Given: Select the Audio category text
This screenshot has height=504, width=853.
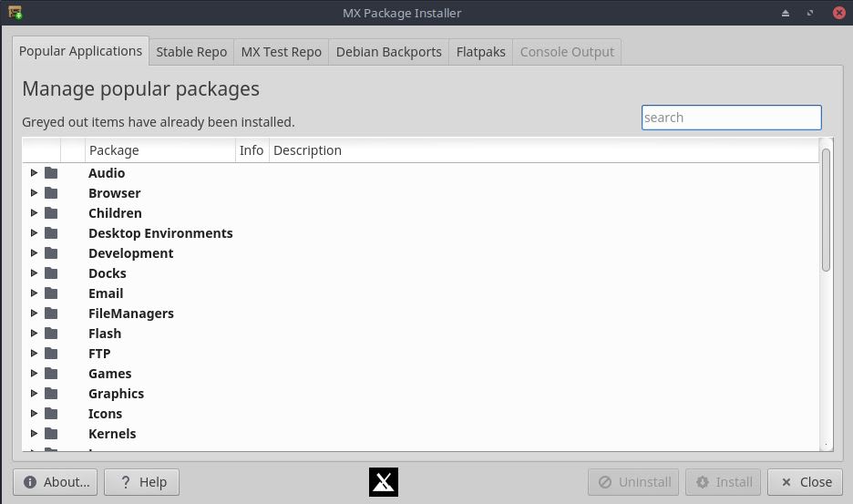Looking at the screenshot, I should click(107, 173).
